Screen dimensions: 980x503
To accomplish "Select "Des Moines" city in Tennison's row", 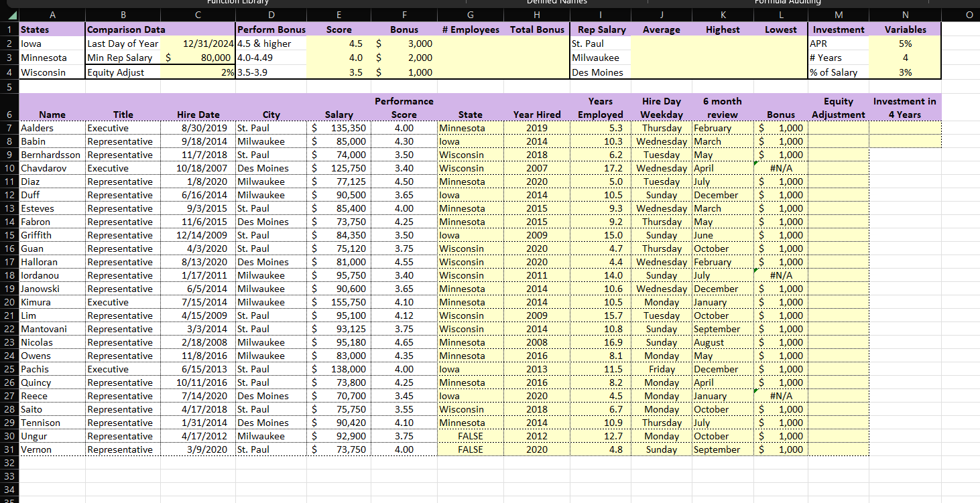I will point(271,423).
